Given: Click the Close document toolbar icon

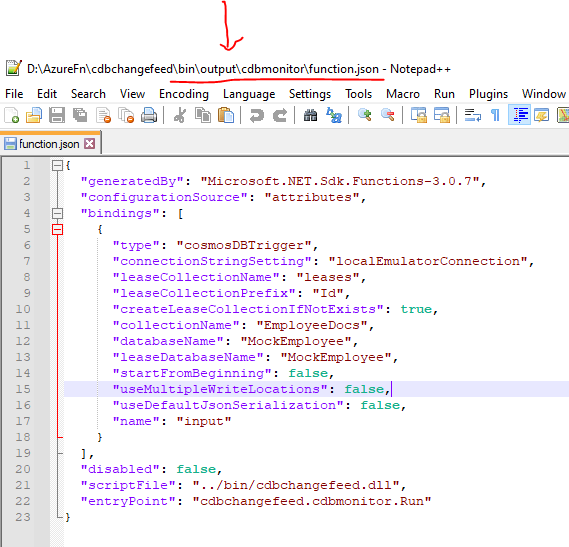Looking at the screenshot, I should click(103, 115).
